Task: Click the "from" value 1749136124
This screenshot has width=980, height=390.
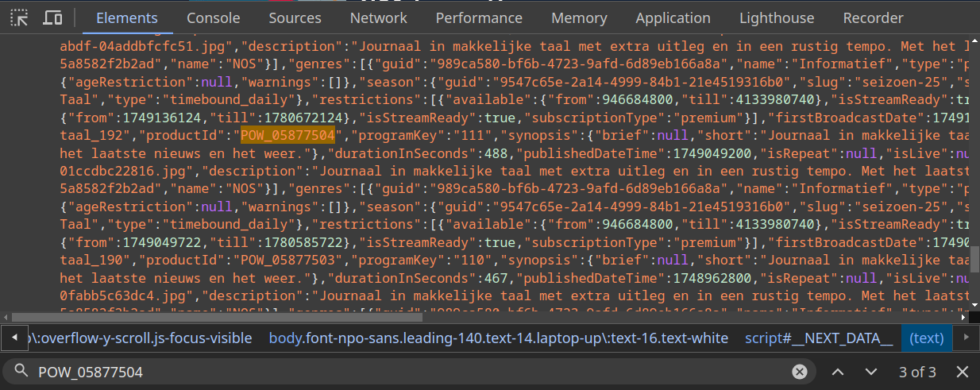Action: [160, 118]
